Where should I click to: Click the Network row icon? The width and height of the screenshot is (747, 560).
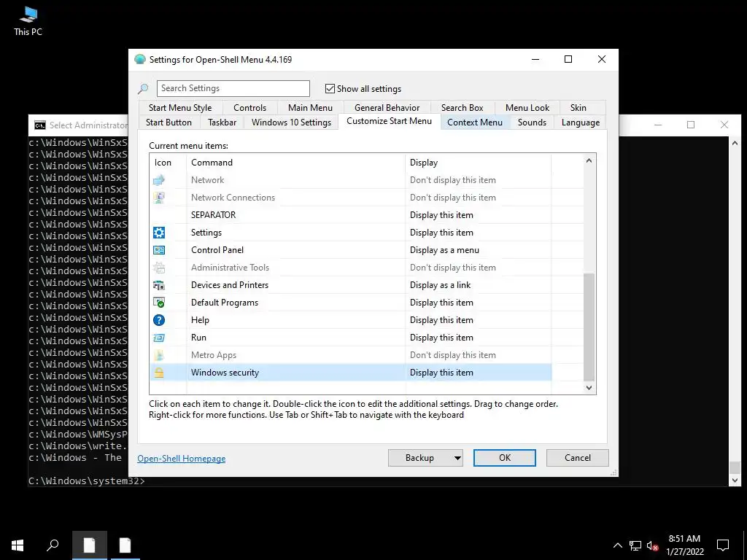[x=159, y=180]
